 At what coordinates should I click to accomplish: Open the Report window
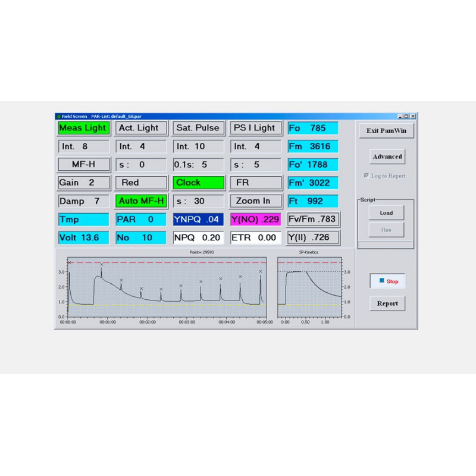pyautogui.click(x=387, y=303)
